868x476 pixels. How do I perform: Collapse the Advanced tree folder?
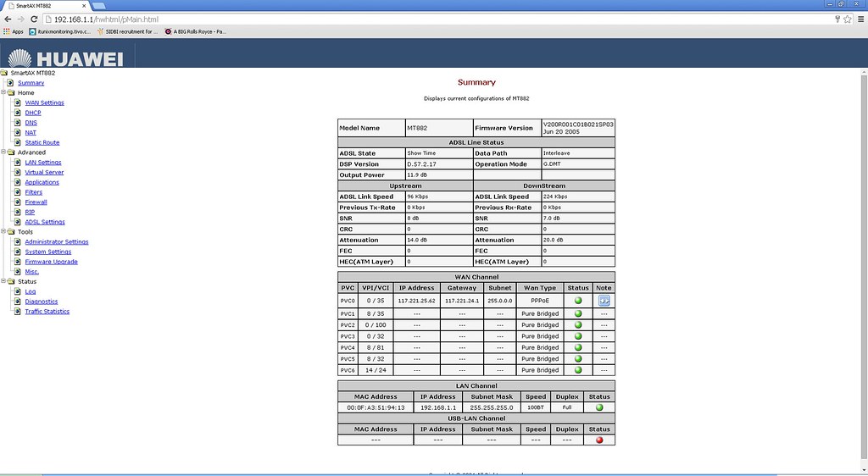click(3, 152)
